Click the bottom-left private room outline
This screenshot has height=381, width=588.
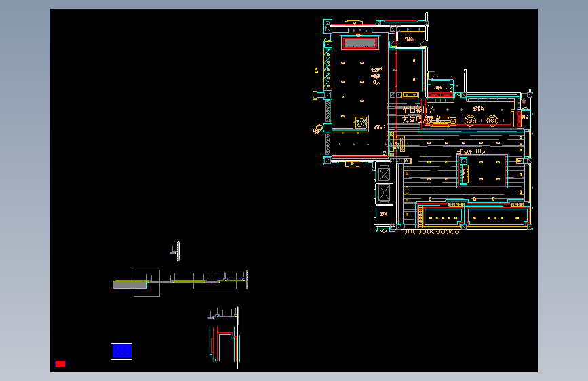coord(443,217)
